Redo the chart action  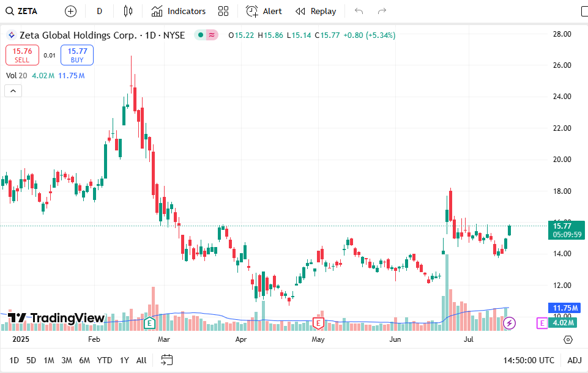pos(382,11)
